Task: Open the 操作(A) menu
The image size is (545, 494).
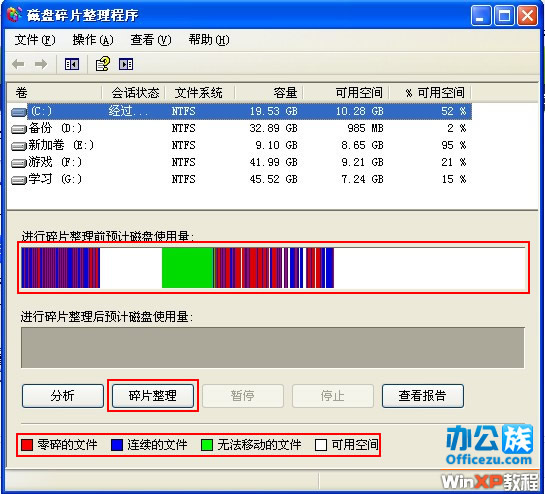Action: [x=93, y=40]
